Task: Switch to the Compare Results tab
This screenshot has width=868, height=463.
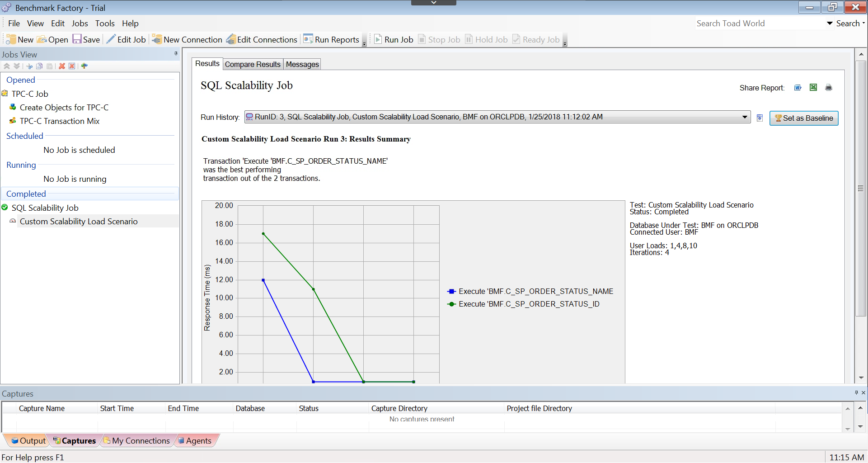Action: pos(253,64)
